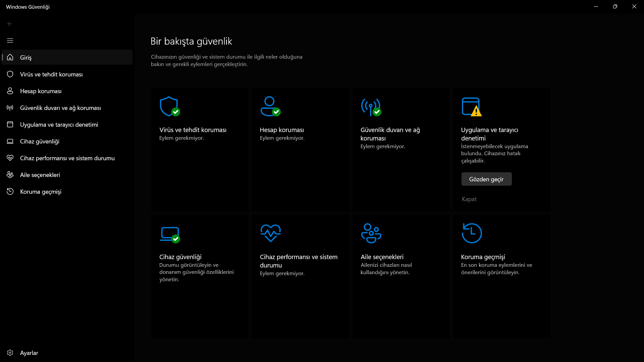Image resolution: width=644 pixels, height=362 pixels.
Task: Click the back arrow
Action: pos(10,24)
